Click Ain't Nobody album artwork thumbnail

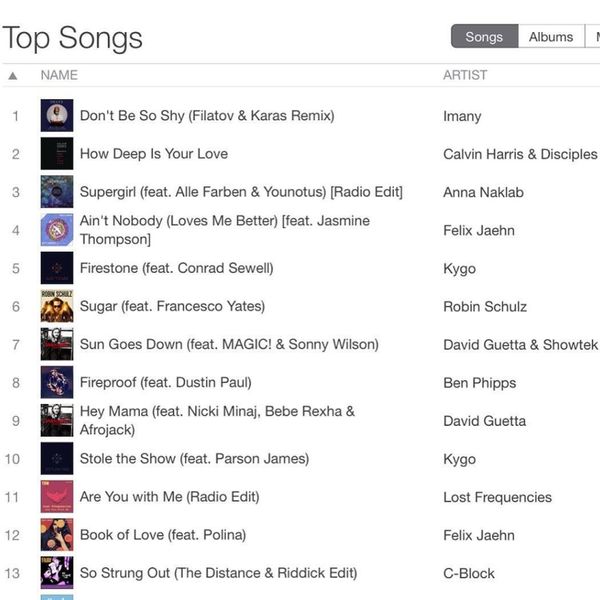click(x=57, y=230)
